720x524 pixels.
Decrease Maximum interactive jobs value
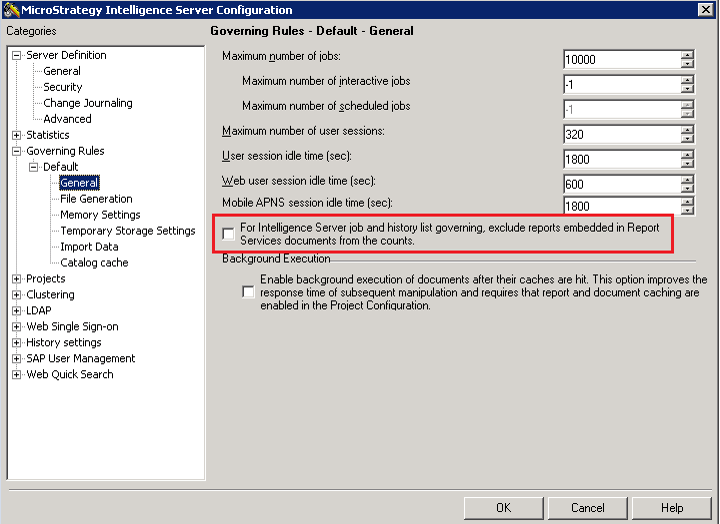tap(687, 89)
